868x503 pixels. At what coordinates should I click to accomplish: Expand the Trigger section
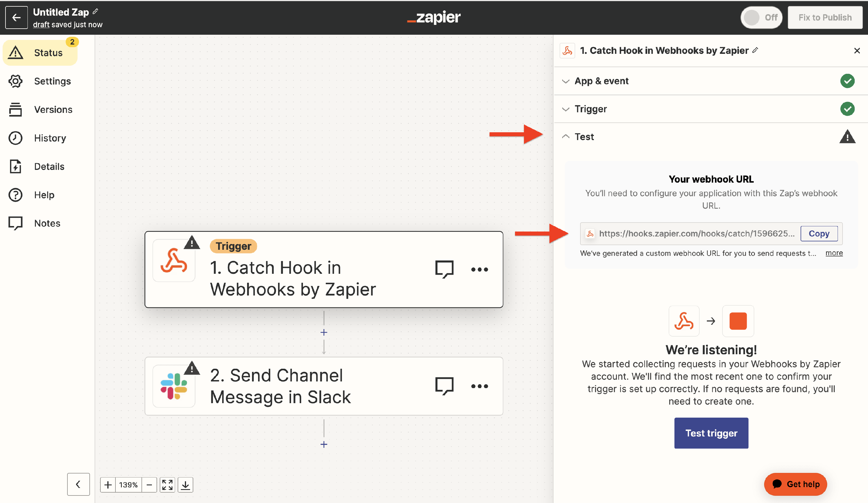pyautogui.click(x=590, y=109)
